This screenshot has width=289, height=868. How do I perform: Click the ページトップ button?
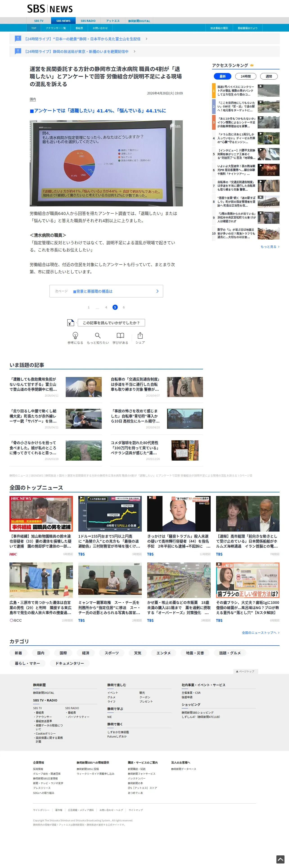245,671
